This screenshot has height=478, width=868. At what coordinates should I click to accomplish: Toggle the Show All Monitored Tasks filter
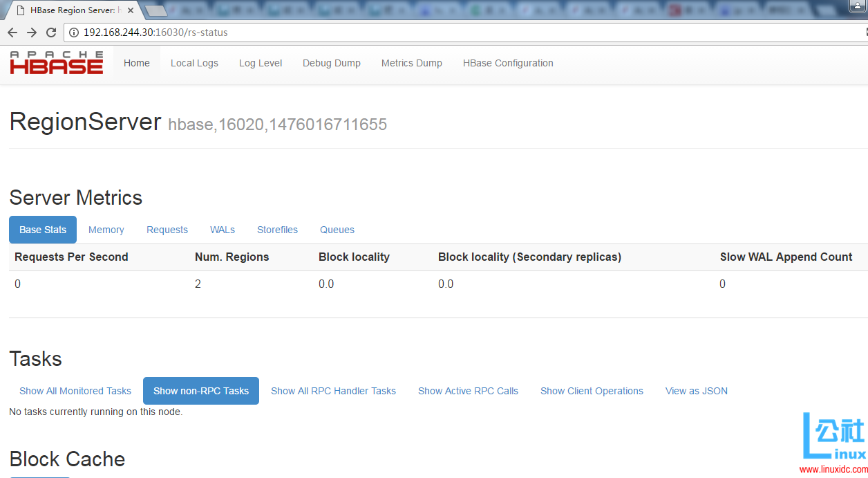coord(75,391)
